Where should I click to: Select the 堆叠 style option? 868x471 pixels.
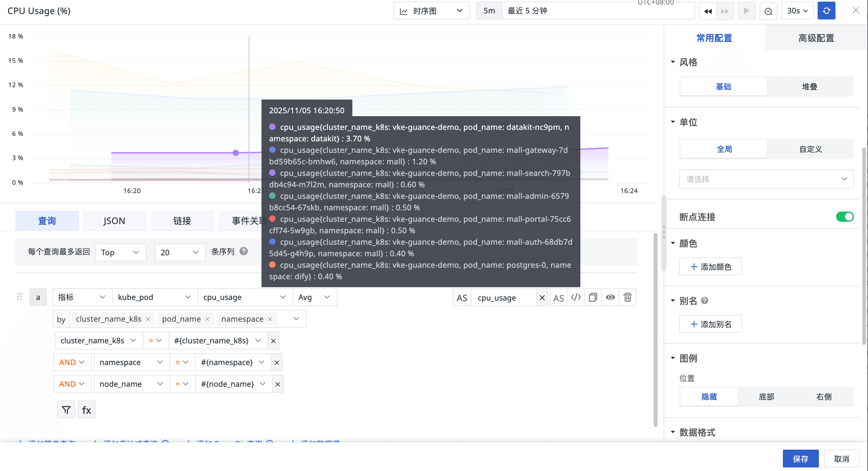(x=809, y=87)
